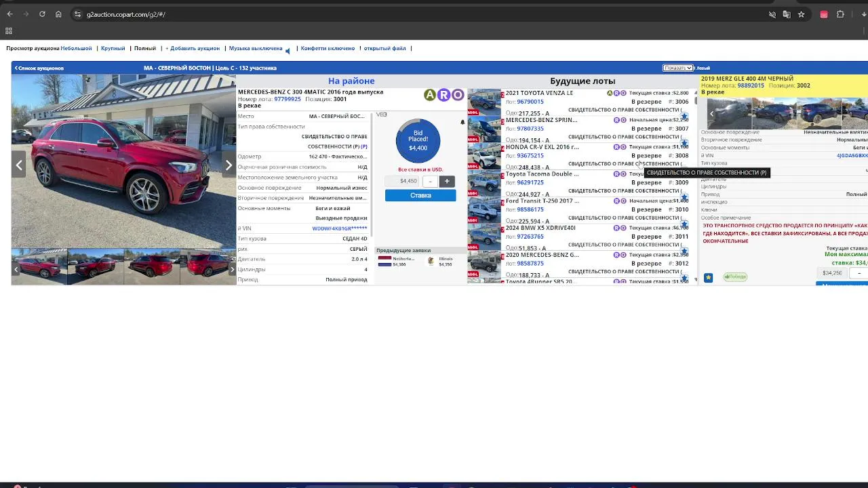Open lot 93675215 Honda CR-V link
The width and height of the screenshot is (868, 488).
530,156
